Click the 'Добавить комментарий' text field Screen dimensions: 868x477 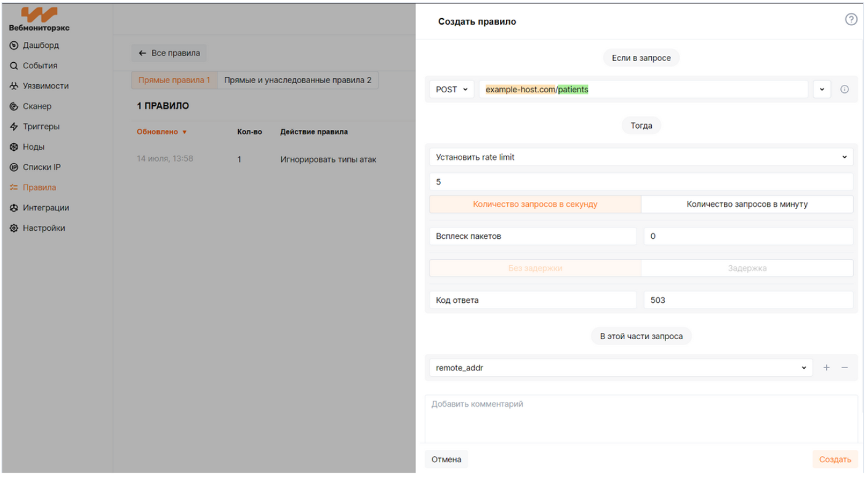641,419
